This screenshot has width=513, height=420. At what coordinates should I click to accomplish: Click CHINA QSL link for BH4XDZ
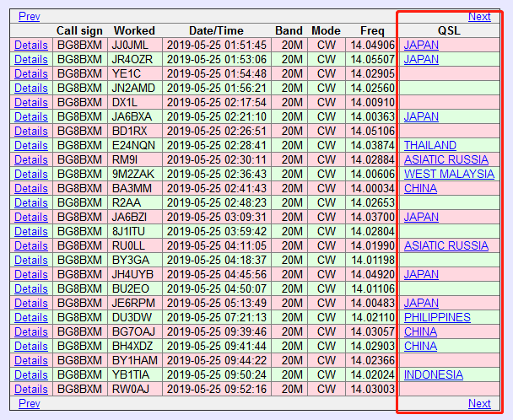tap(420, 346)
